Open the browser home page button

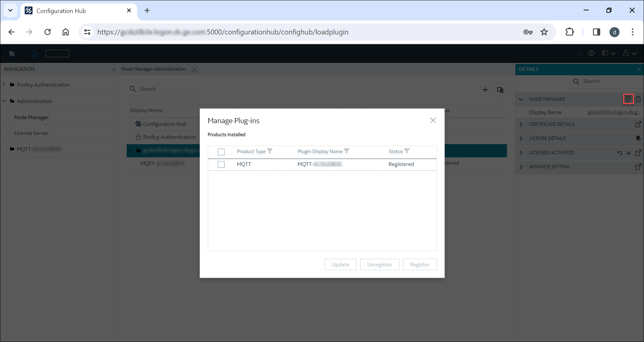click(x=66, y=32)
